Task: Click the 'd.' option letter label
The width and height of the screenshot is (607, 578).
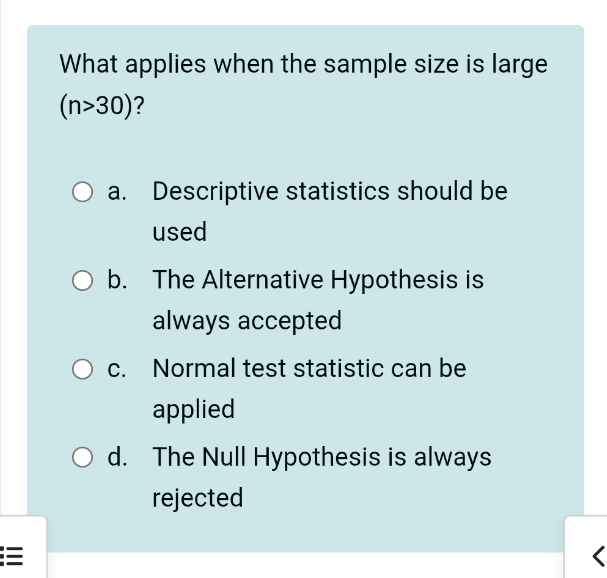Action: 117,456
